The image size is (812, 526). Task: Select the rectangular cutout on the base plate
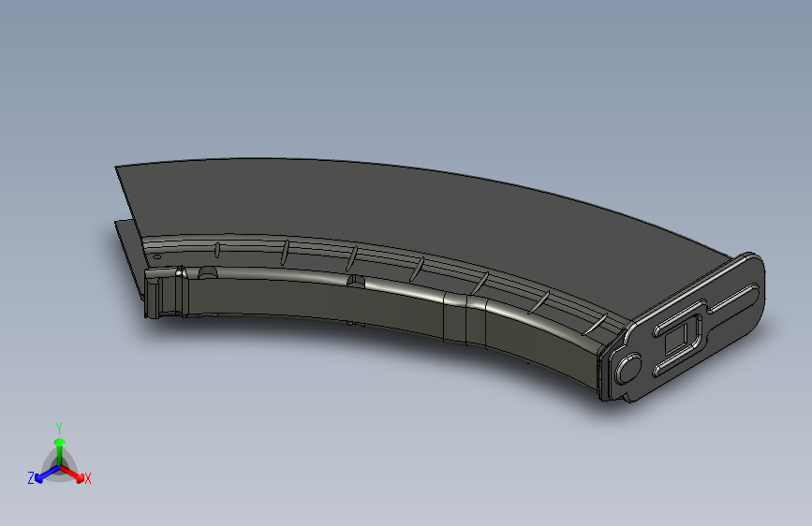[677, 339]
